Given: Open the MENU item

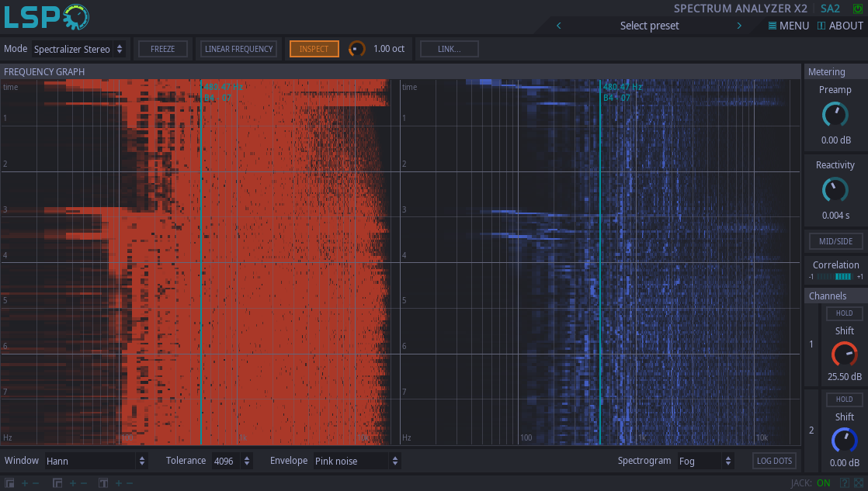Looking at the screenshot, I should 788,26.
